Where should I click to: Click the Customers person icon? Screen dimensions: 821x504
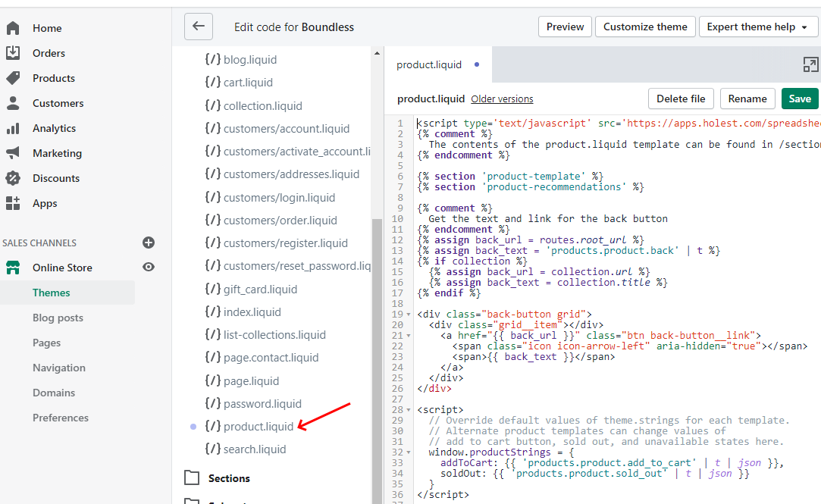pos(13,103)
